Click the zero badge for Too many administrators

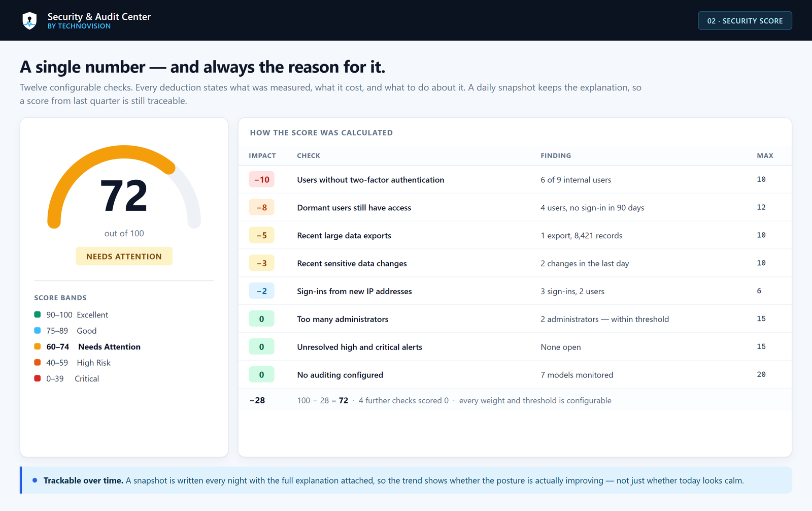coord(261,319)
